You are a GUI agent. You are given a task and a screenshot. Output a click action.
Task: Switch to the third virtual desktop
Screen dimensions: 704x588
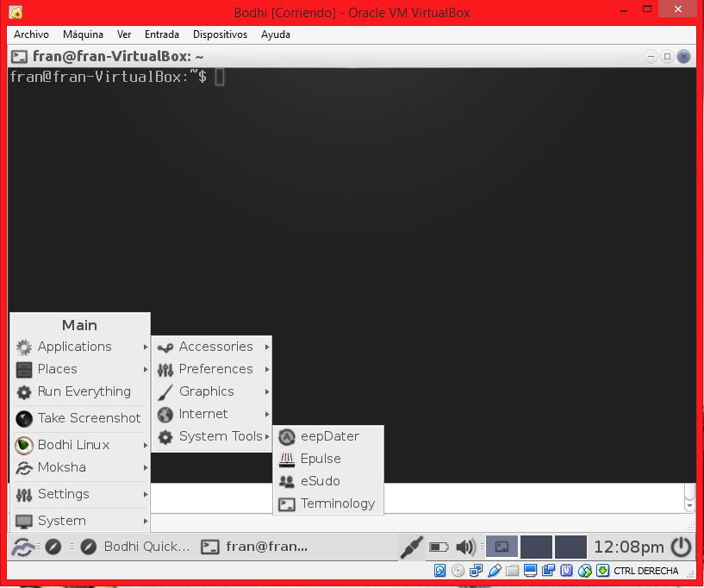pyautogui.click(x=570, y=547)
